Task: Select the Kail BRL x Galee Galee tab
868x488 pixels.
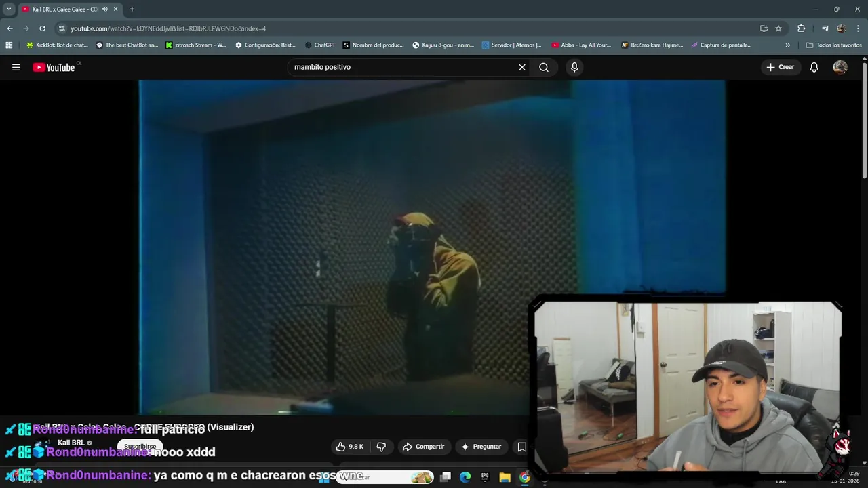Action: tap(64, 9)
